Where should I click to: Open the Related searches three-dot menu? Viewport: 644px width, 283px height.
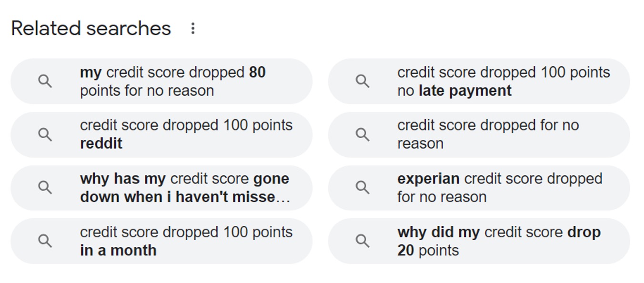(x=193, y=29)
